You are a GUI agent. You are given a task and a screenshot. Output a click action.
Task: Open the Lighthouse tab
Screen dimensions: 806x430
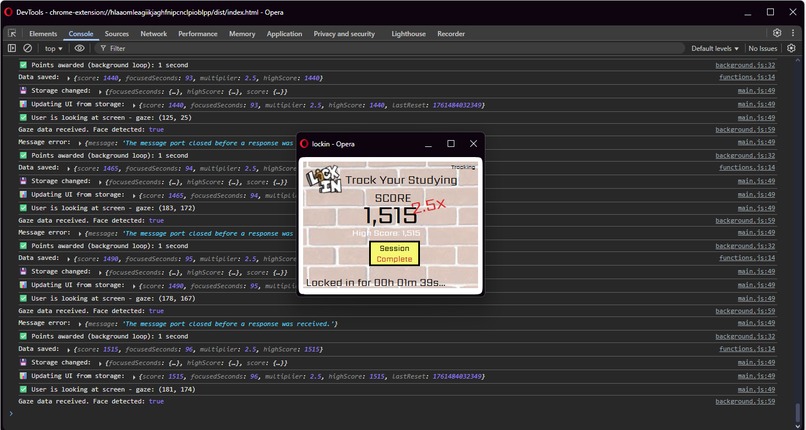click(x=409, y=33)
